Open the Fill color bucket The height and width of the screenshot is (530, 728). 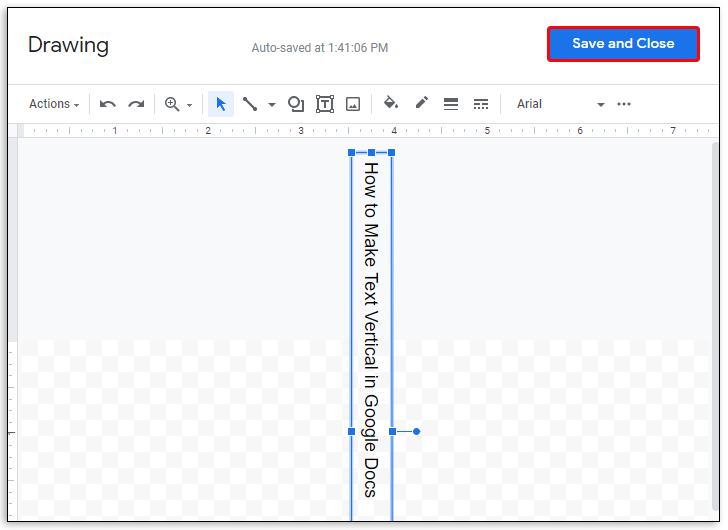click(x=391, y=103)
